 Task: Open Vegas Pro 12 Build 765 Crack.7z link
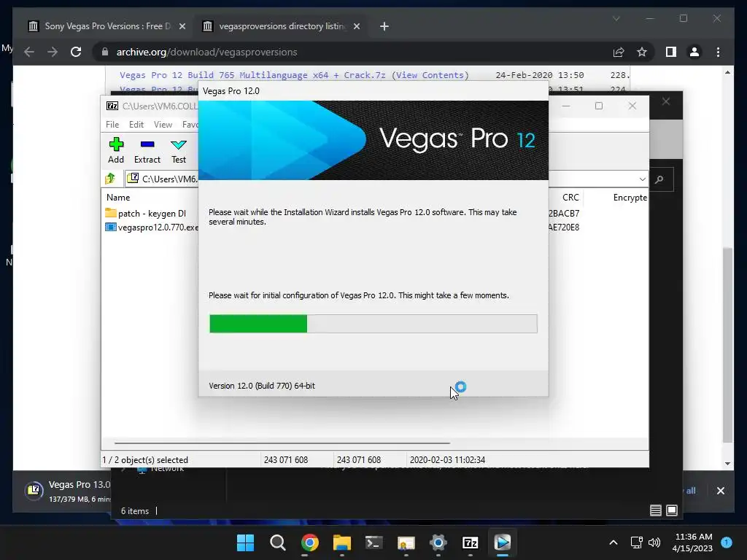click(x=252, y=75)
